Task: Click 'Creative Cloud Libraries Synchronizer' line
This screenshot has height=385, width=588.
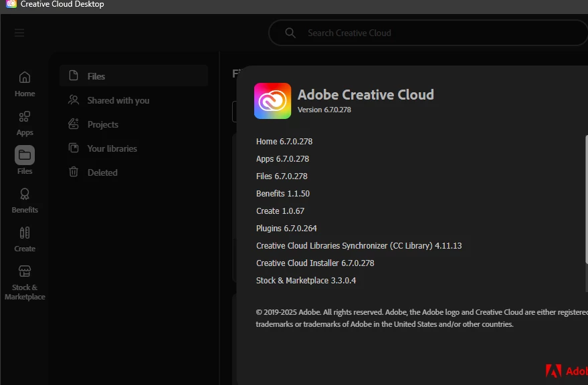Action: tap(359, 245)
